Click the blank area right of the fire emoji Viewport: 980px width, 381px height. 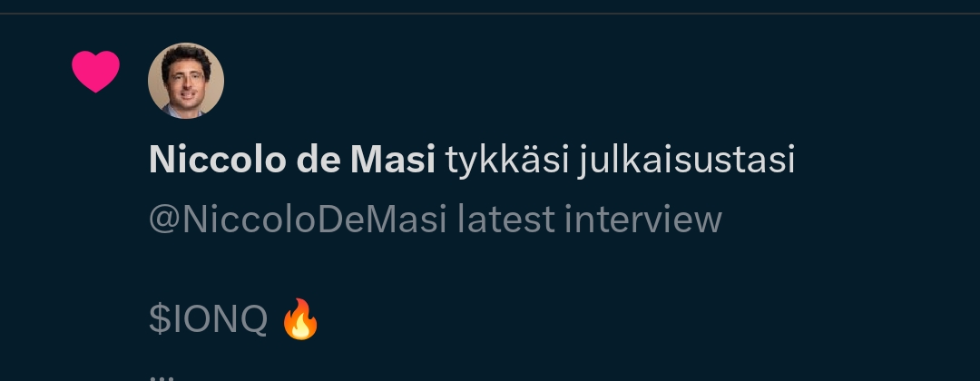[625, 319]
